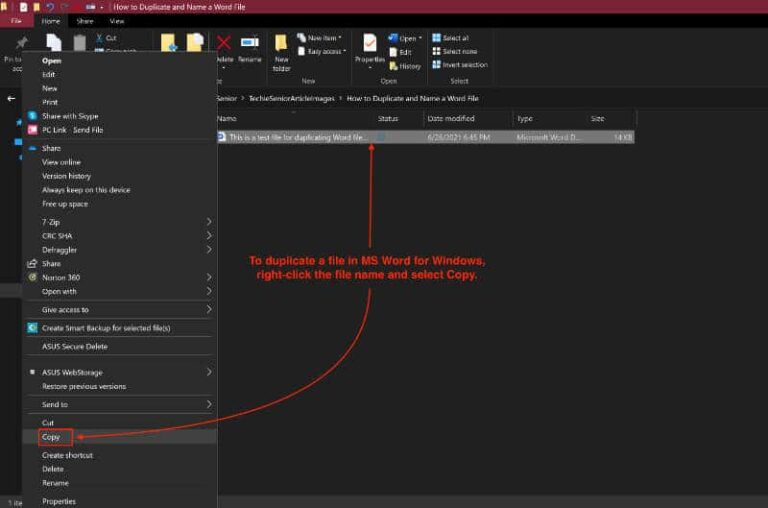Viewport: 768px width, 508px height.
Task: Click the New folder icon
Action: tap(281, 45)
